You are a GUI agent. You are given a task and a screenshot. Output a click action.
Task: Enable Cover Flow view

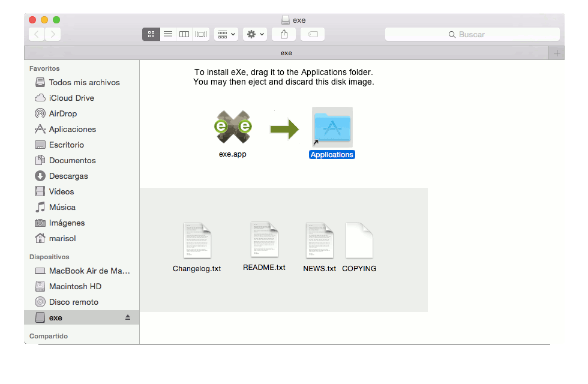tap(200, 34)
